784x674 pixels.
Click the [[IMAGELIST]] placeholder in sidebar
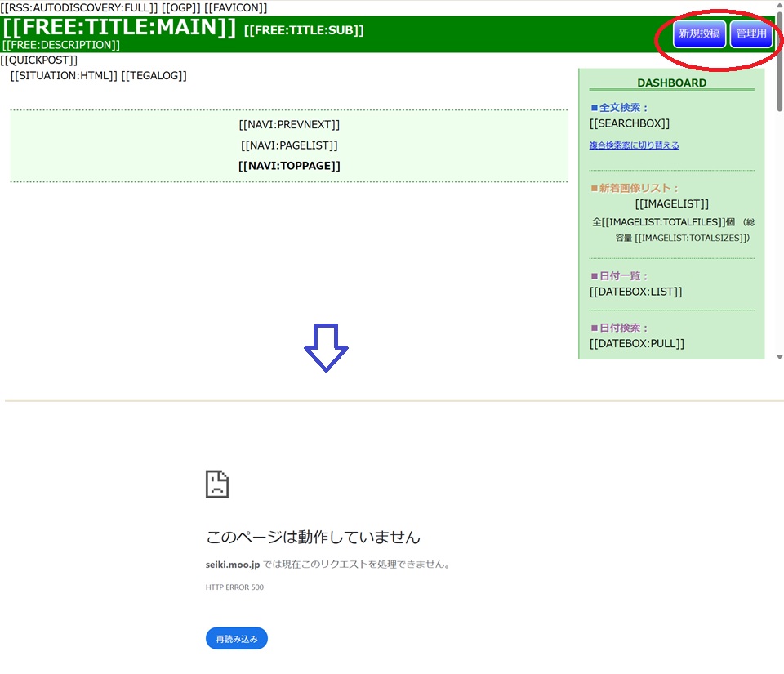point(671,203)
